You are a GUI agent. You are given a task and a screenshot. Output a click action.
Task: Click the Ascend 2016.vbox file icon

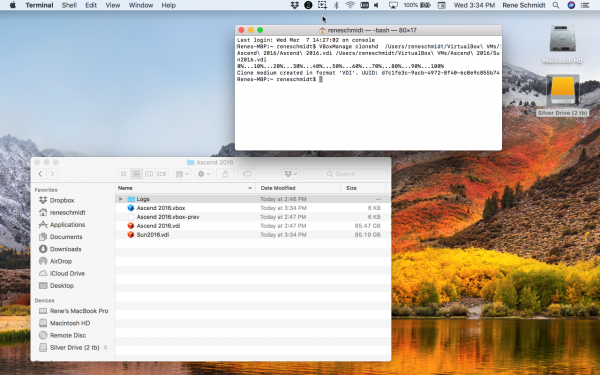click(x=131, y=208)
